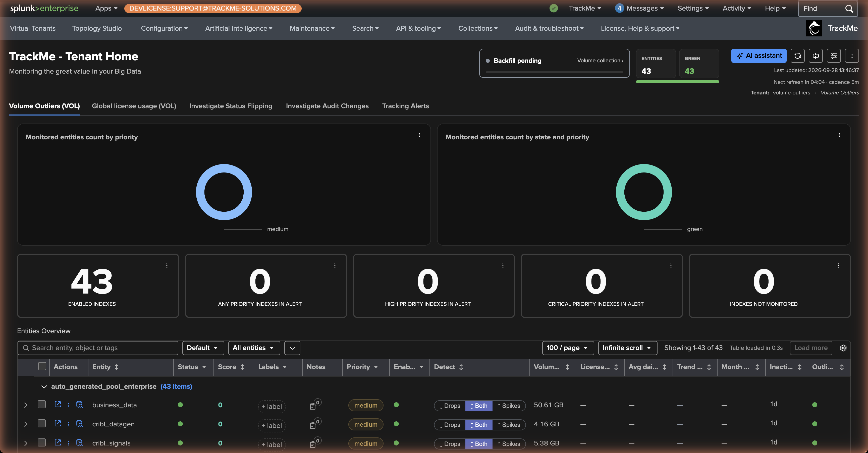
Task: Open the Infinite scroll mode dropdown
Action: (x=627, y=348)
